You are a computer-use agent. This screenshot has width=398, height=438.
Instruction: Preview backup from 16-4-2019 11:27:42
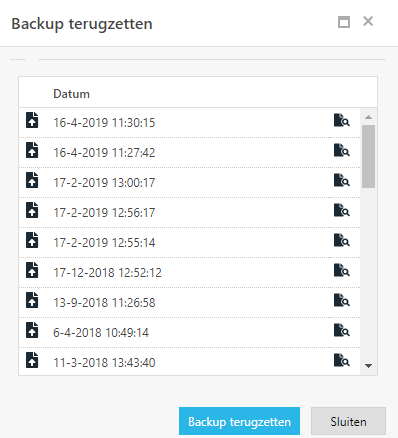pyautogui.click(x=342, y=150)
